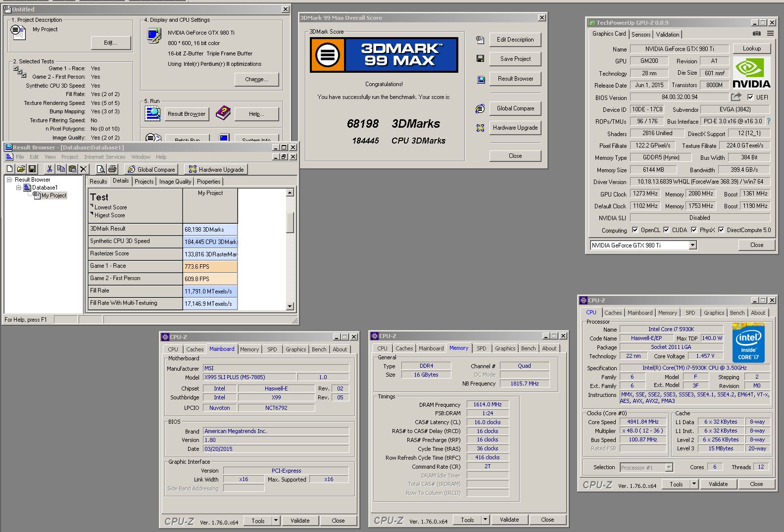Viewport: 784px width, 532px height.
Task: Click Result Browser magnifier icon in Run section
Action: (x=152, y=113)
